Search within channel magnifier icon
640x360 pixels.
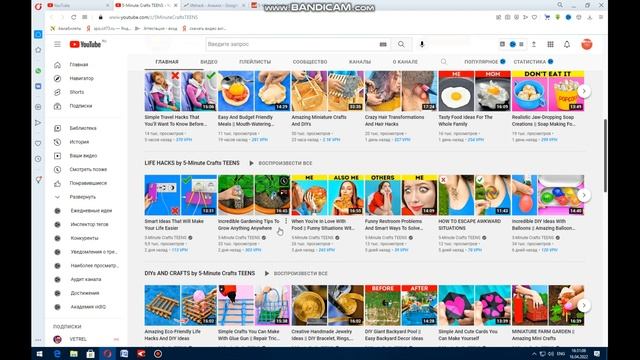click(x=444, y=62)
